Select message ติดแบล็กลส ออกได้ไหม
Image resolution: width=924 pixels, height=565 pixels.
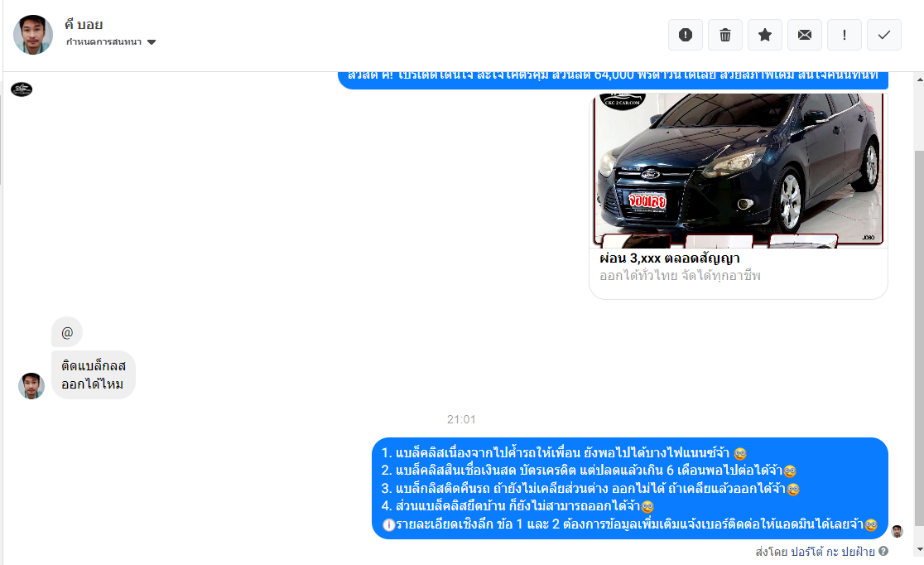click(93, 375)
